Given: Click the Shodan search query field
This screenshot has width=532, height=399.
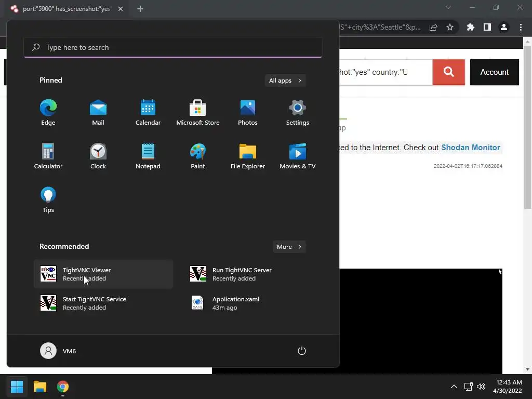Looking at the screenshot, I should coord(386,72).
